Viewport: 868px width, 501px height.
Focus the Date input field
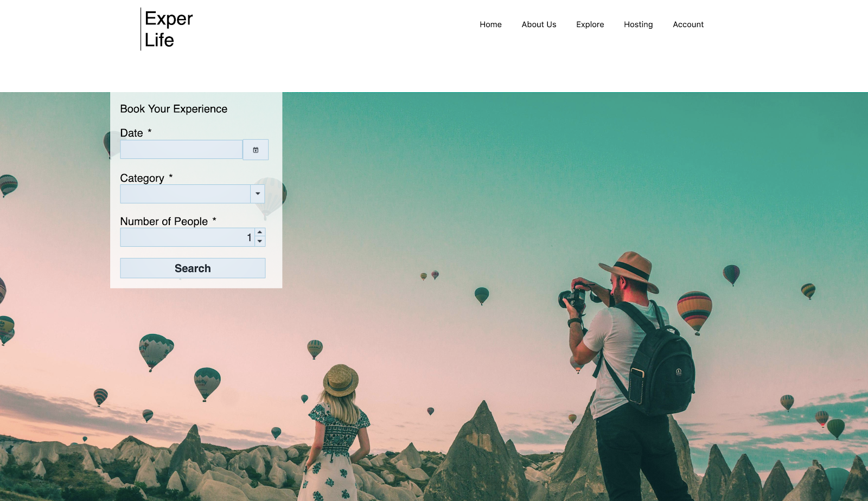[181, 150]
